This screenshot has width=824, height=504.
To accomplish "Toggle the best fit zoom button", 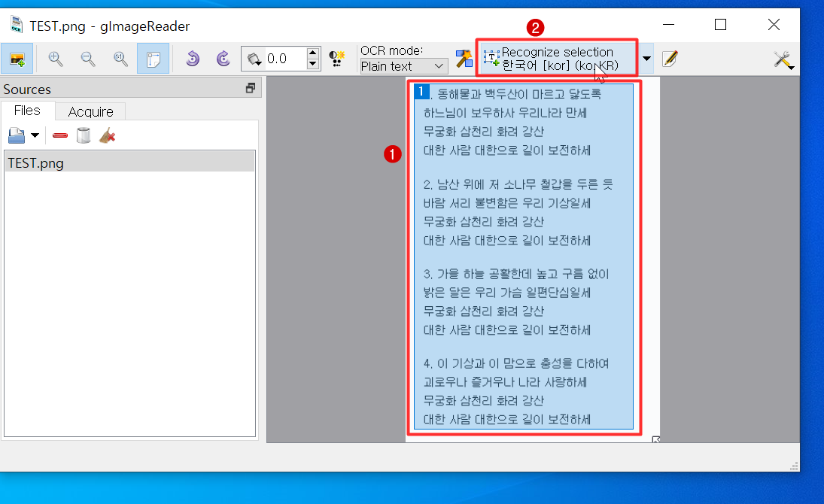I will (x=153, y=59).
